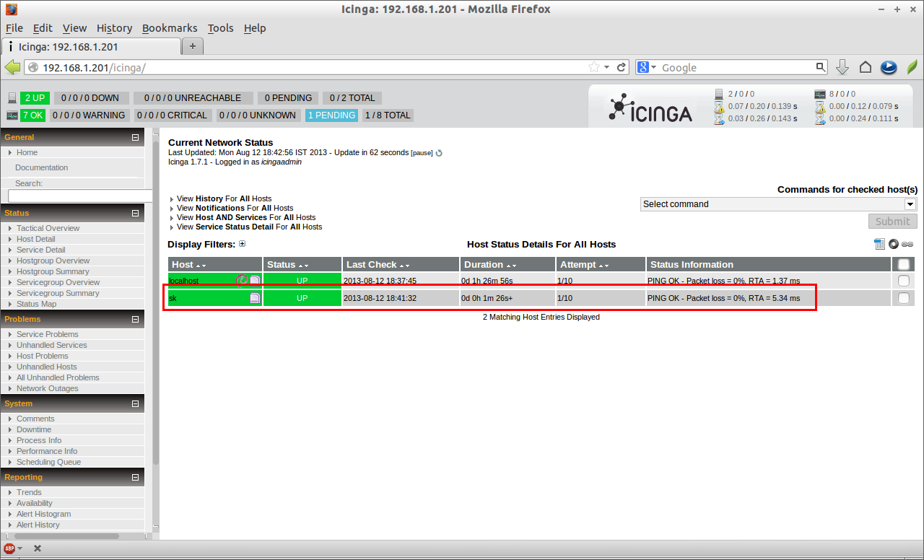
Task: Open the Firefox downloads arrow icon
Action: (x=842, y=67)
